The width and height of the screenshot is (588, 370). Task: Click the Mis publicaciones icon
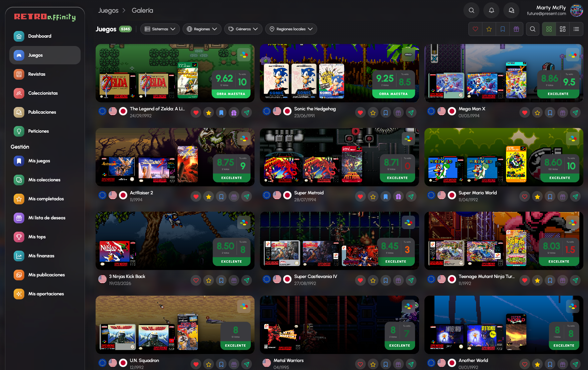(x=19, y=275)
